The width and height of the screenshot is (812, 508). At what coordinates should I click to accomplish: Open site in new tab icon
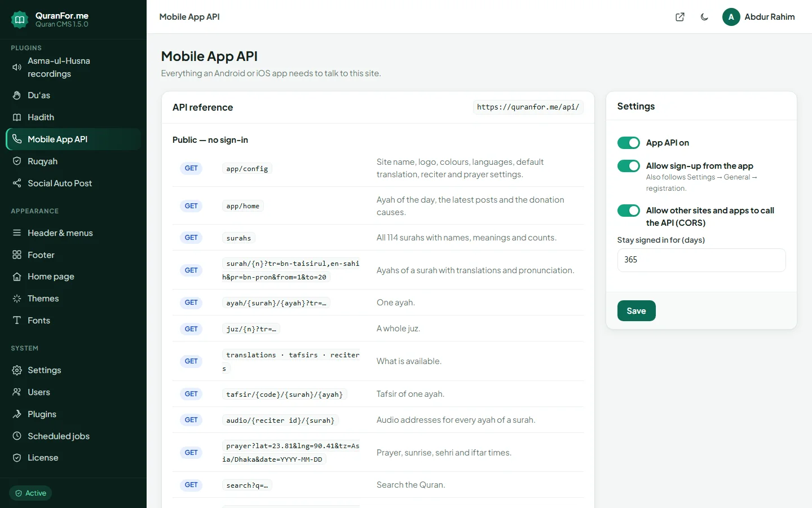click(x=680, y=17)
